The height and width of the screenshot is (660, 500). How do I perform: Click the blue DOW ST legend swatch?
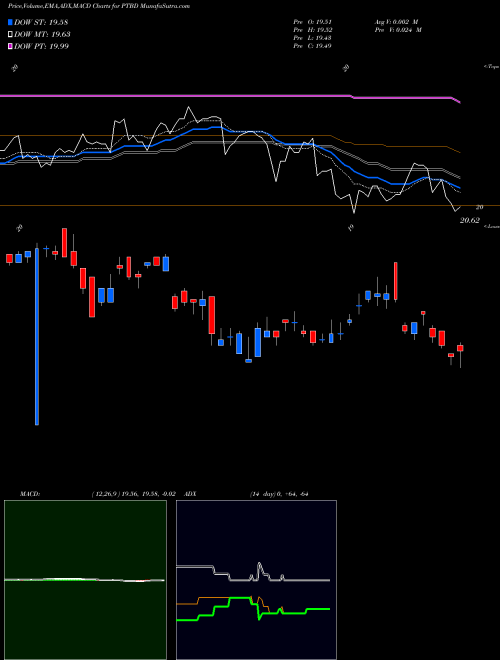pos(10,22)
